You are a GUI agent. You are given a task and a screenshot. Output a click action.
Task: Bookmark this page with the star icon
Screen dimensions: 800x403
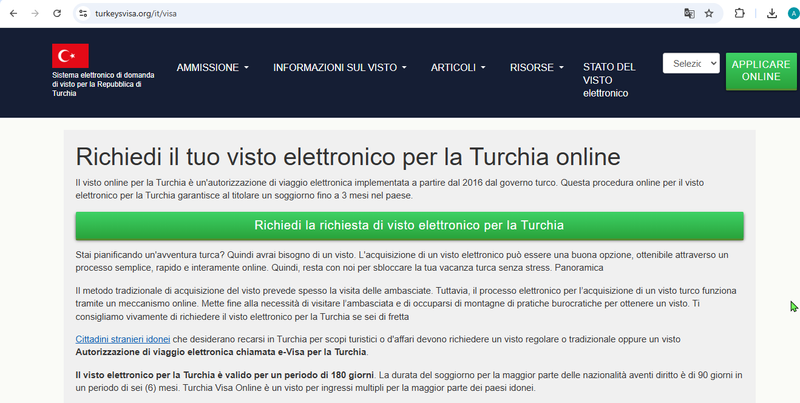click(709, 14)
